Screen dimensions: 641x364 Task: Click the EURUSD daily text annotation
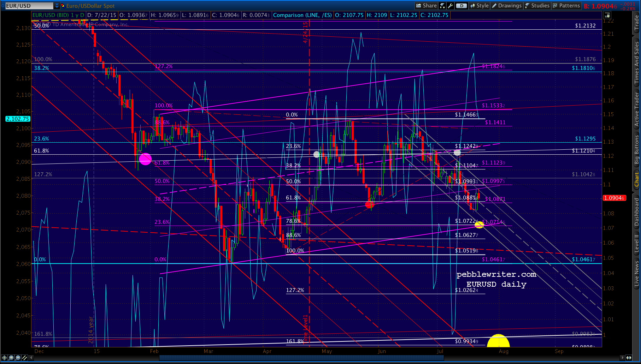pos(496,285)
